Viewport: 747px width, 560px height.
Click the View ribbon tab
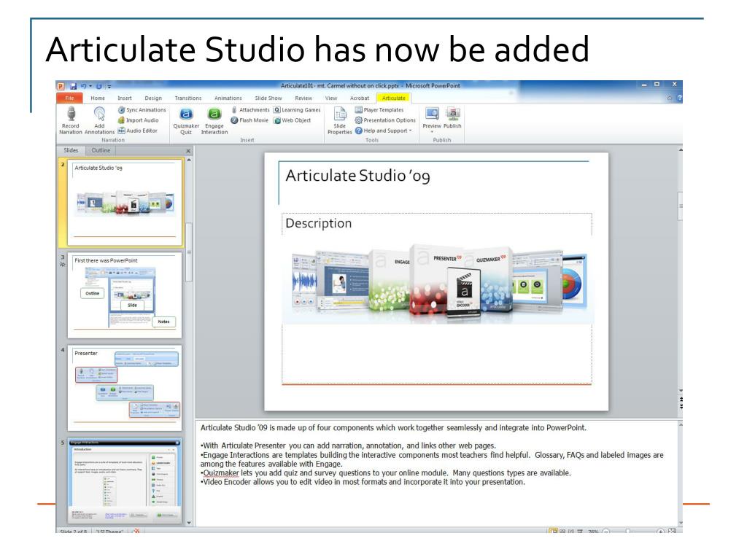[331, 98]
